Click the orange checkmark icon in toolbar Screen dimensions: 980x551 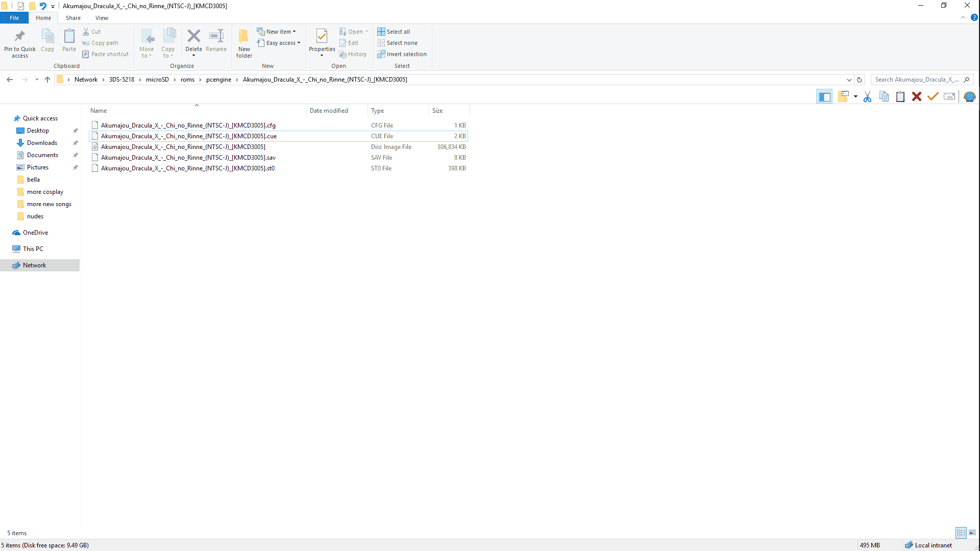click(x=933, y=96)
